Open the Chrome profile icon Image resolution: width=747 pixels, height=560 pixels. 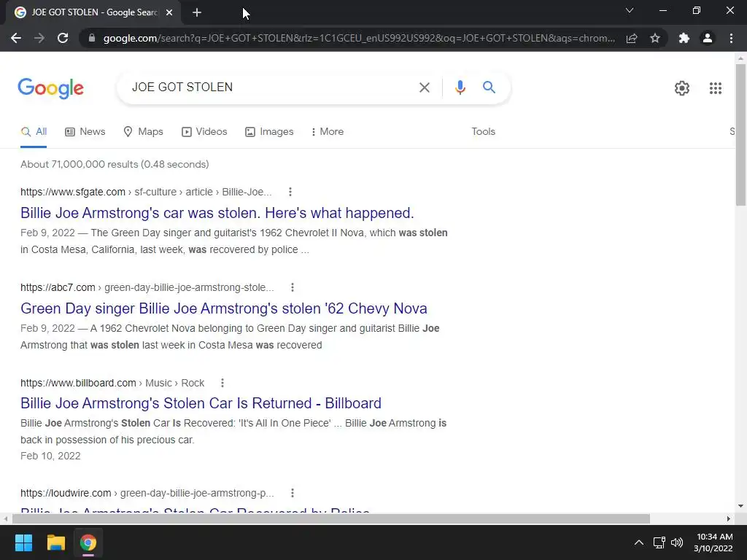click(x=708, y=38)
